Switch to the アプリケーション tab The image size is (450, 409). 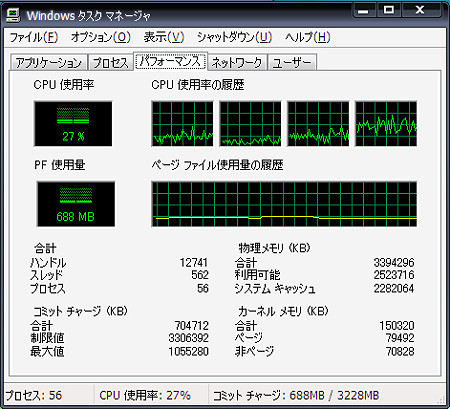coord(49,63)
